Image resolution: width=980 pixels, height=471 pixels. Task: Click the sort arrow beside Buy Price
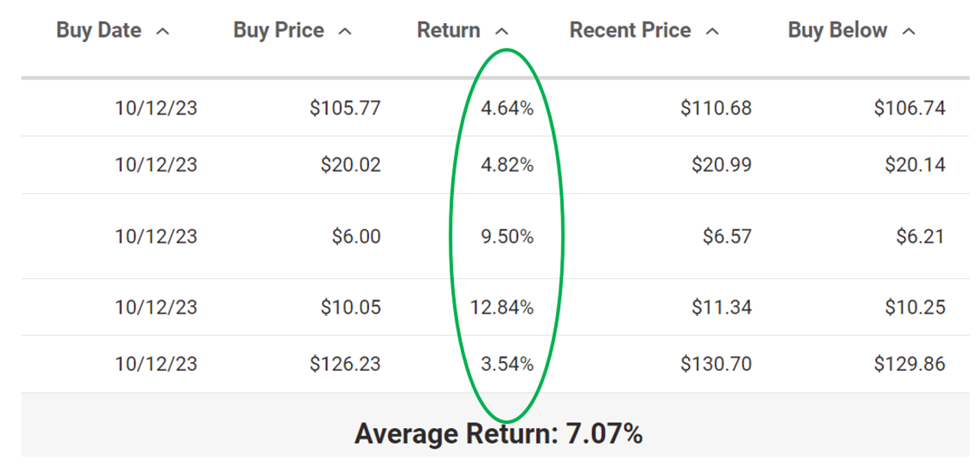[345, 31]
